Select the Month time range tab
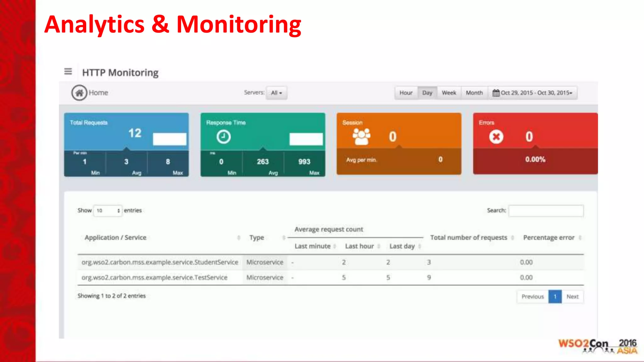The width and height of the screenshot is (644, 362). coord(474,93)
